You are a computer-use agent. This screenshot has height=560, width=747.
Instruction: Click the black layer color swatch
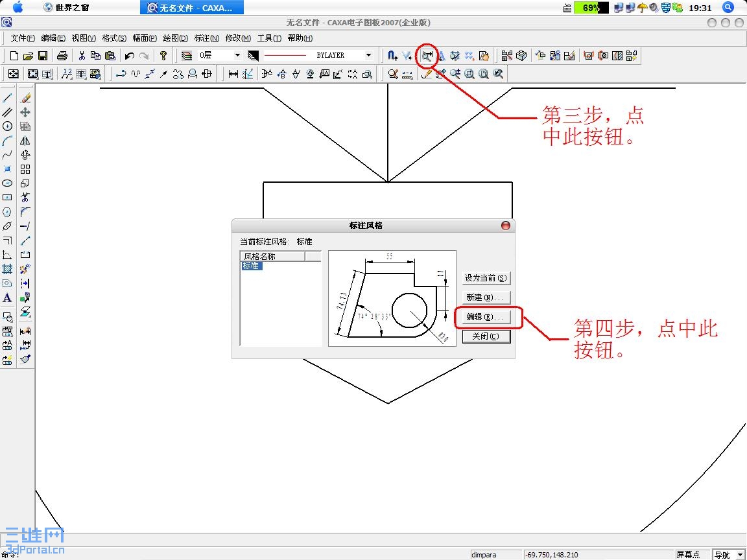coord(253,56)
